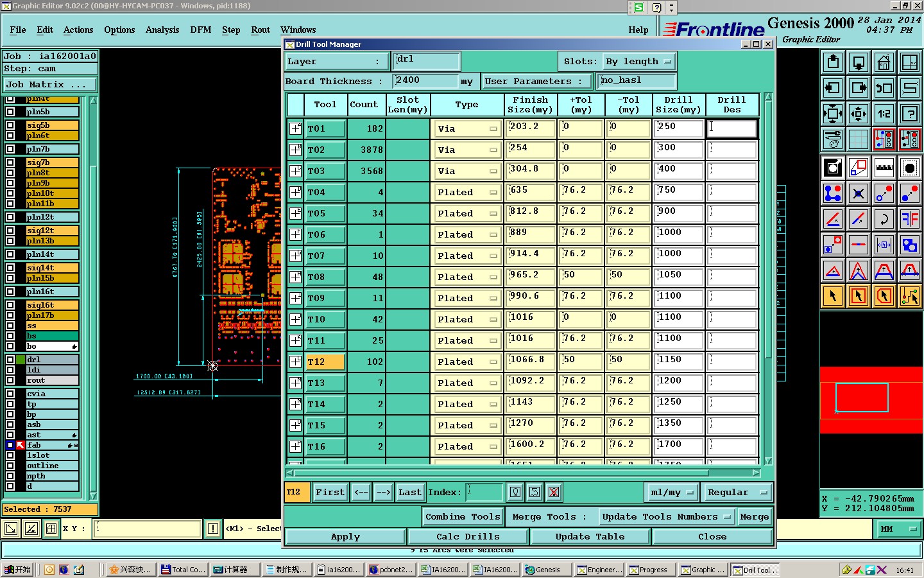Open the wrench and palette settings icon
Screen dimensions: 924x578
(x=833, y=139)
